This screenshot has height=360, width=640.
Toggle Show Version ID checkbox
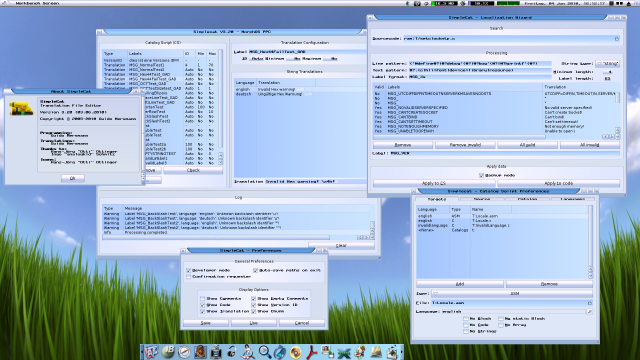[x=253, y=305]
